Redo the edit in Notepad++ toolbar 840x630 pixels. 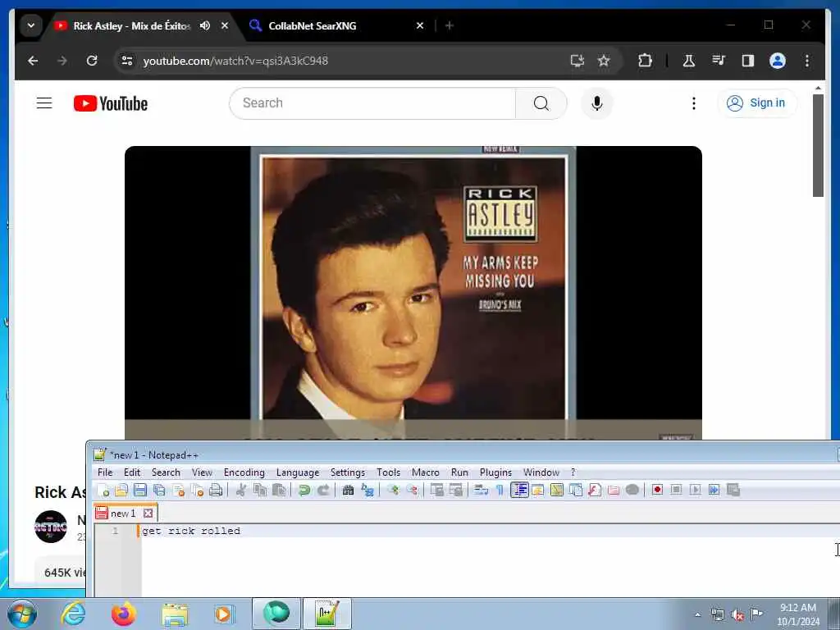(x=323, y=490)
